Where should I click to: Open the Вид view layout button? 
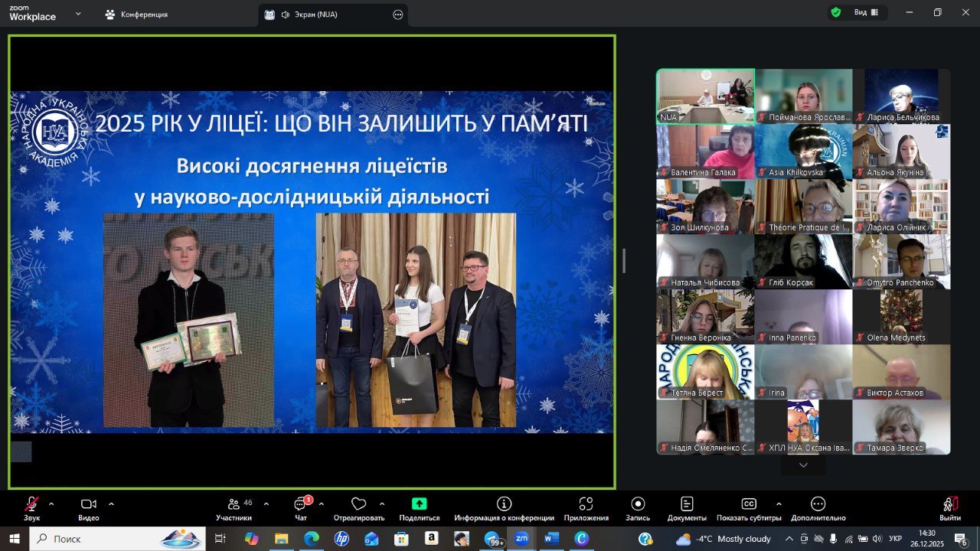(865, 12)
